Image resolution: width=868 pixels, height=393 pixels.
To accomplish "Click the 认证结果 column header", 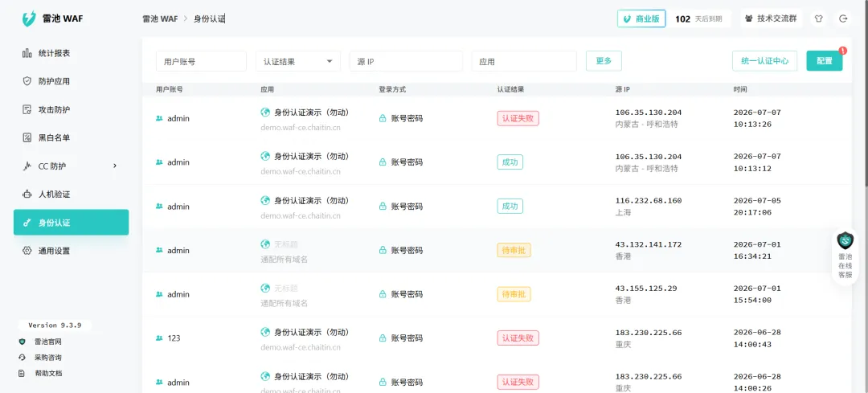I will (x=510, y=89).
